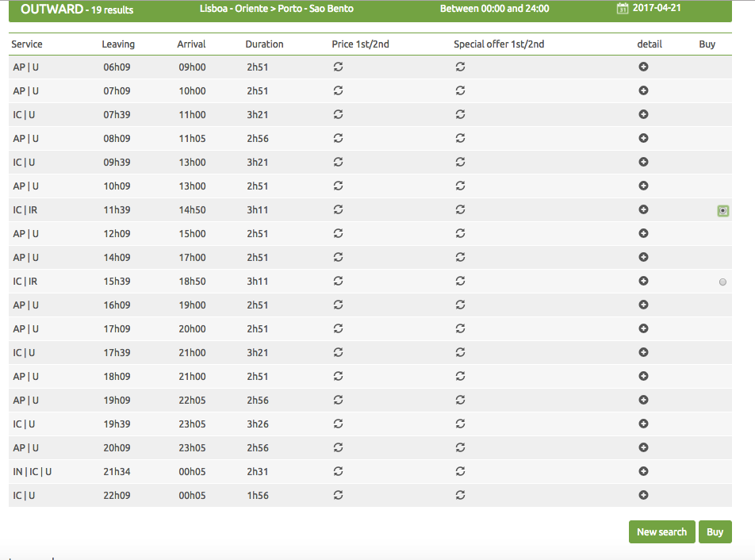Refresh price for the 06h09 AP train
Viewport: 755px width, 560px height.
[x=338, y=67]
